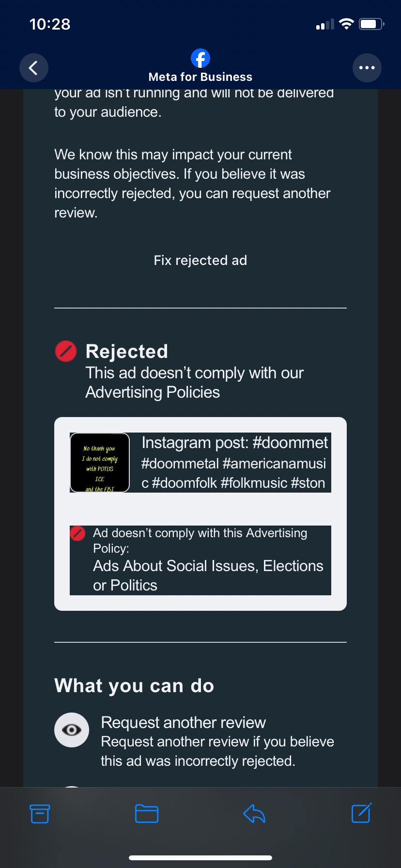Viewport: 401px width, 868px height.
Task: Tap the Wi-Fi status icon
Action: click(x=346, y=24)
